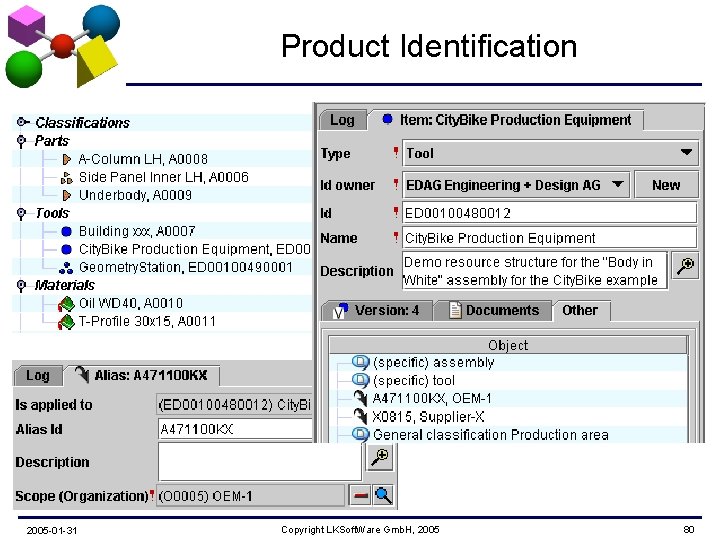Click the Name field with CityBike Production Equipment

click(549, 238)
